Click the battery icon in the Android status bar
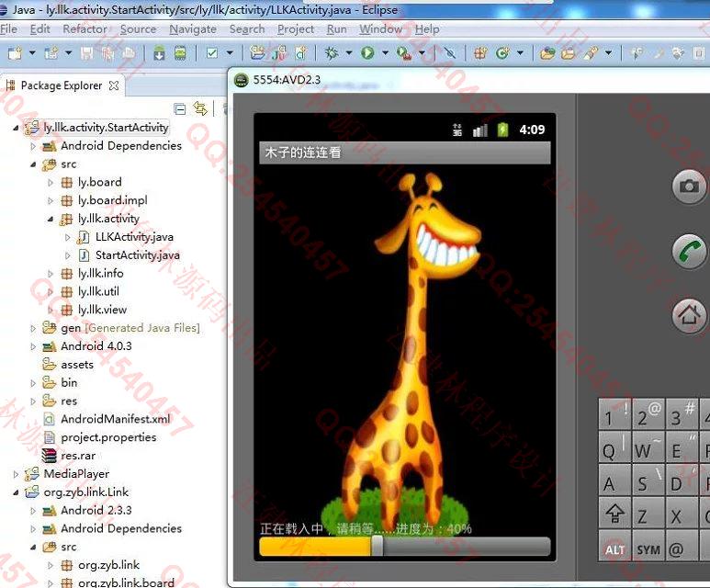 click(502, 130)
